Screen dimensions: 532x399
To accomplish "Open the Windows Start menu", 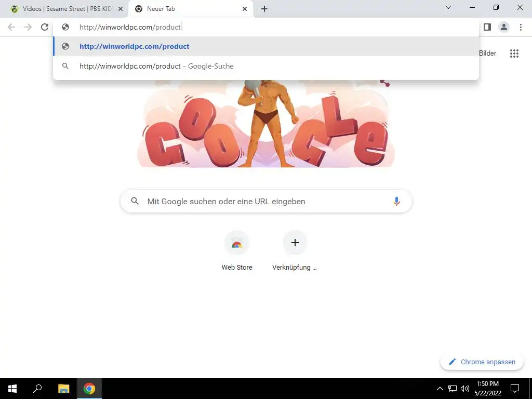I will 12,389.
